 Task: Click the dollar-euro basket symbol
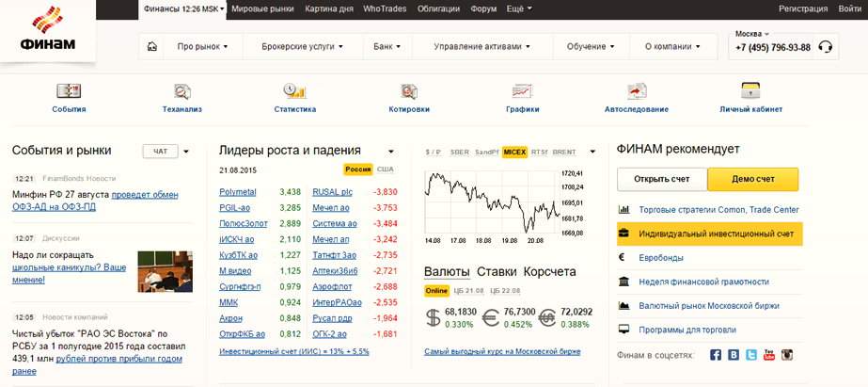click(548, 317)
